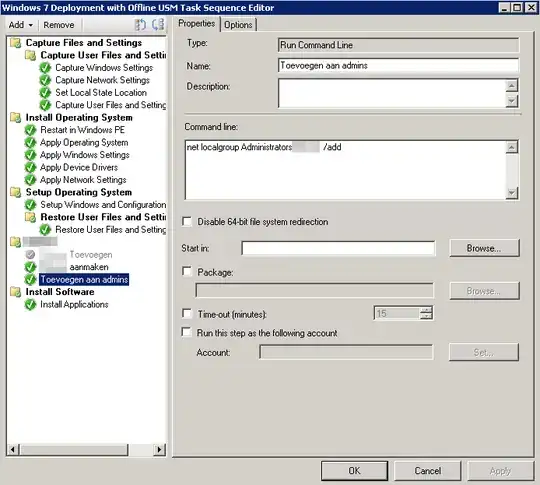Click the green check icon beside Install Applications
The image size is (540, 485).
pos(30,305)
